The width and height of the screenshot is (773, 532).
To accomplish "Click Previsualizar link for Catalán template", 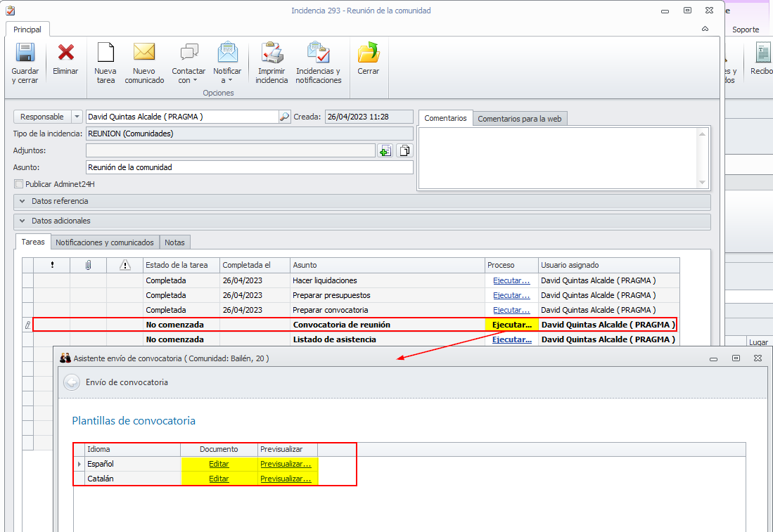I will click(x=286, y=479).
